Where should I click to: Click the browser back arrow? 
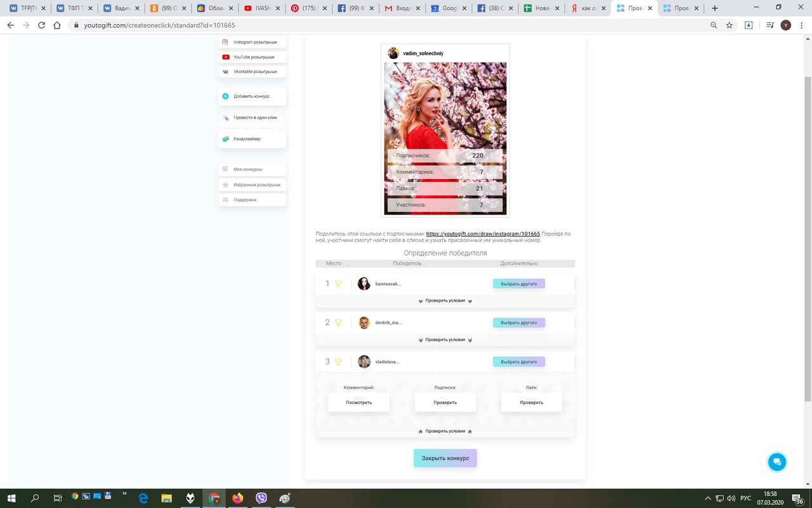(10, 25)
